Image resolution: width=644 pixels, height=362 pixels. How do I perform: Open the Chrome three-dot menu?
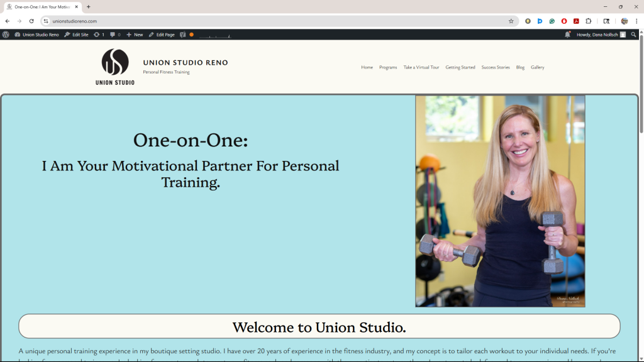(636, 21)
